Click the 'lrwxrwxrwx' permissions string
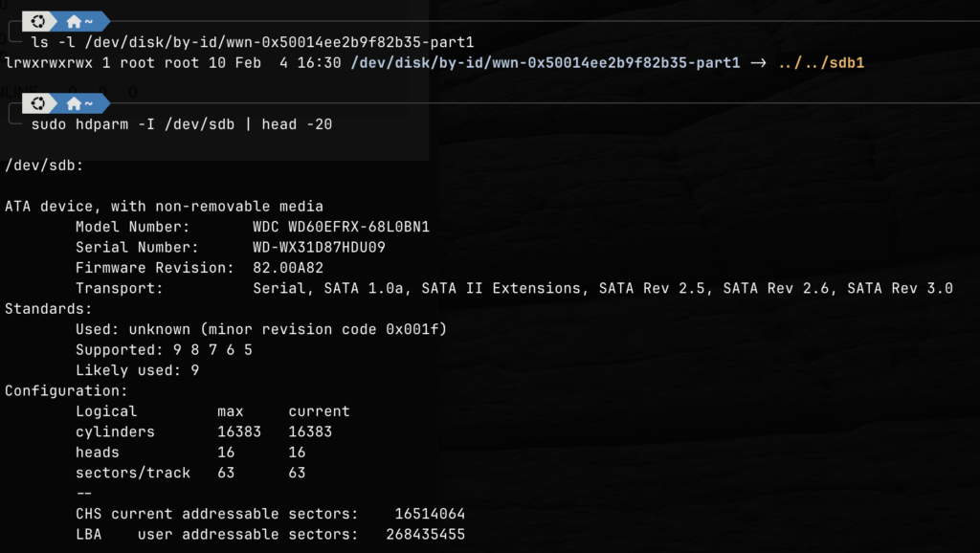The image size is (980, 553). coord(49,63)
